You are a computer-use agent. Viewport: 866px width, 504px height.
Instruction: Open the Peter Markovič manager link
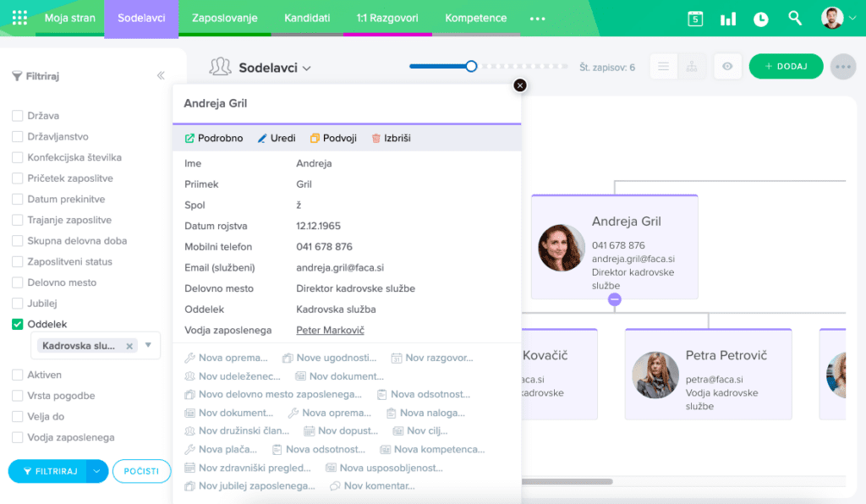[330, 330]
